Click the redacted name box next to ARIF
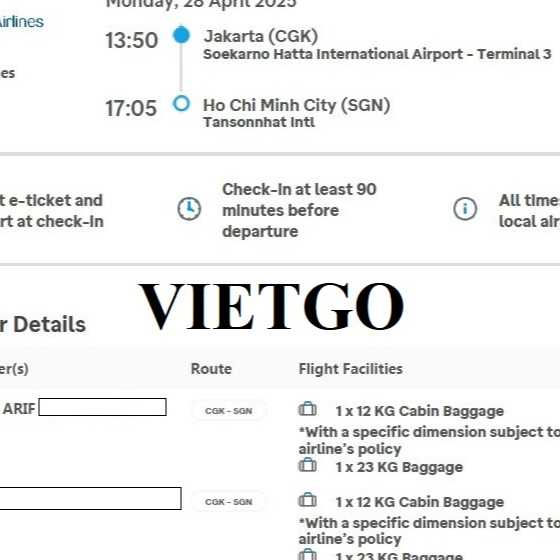Screen dimensions: 560x560 pyautogui.click(x=102, y=407)
